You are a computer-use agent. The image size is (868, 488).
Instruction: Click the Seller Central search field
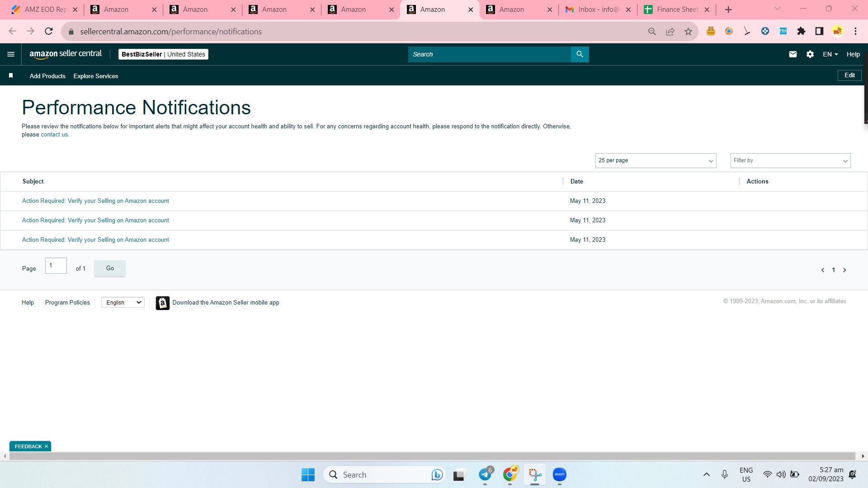(x=489, y=54)
